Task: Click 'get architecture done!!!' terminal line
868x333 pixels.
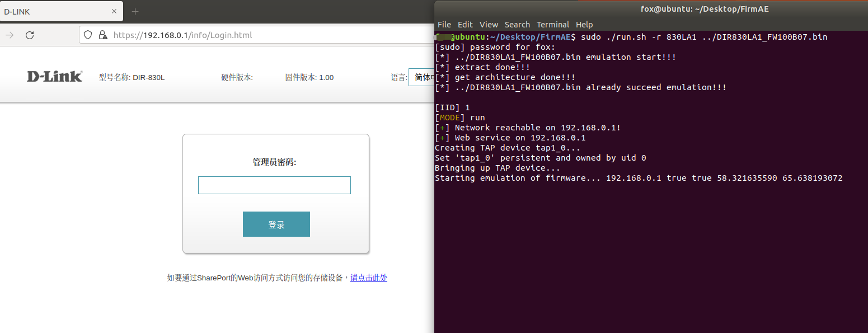Action: 505,77
